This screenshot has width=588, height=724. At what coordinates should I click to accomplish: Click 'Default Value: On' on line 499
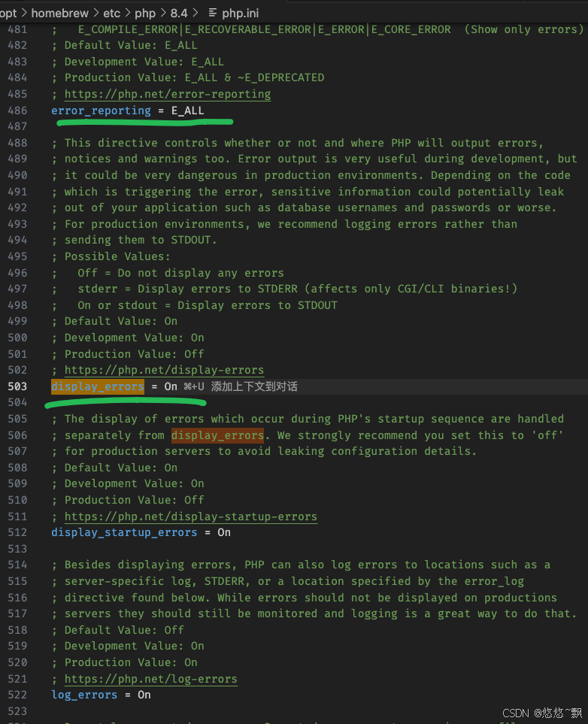(x=121, y=321)
